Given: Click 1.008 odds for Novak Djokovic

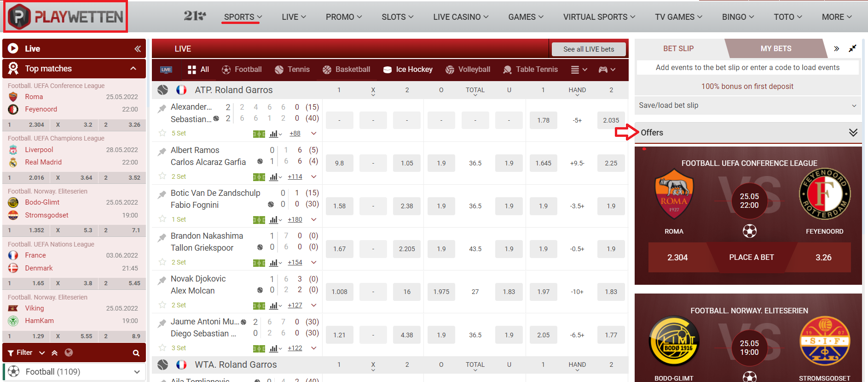Looking at the screenshot, I should pyautogui.click(x=339, y=292).
